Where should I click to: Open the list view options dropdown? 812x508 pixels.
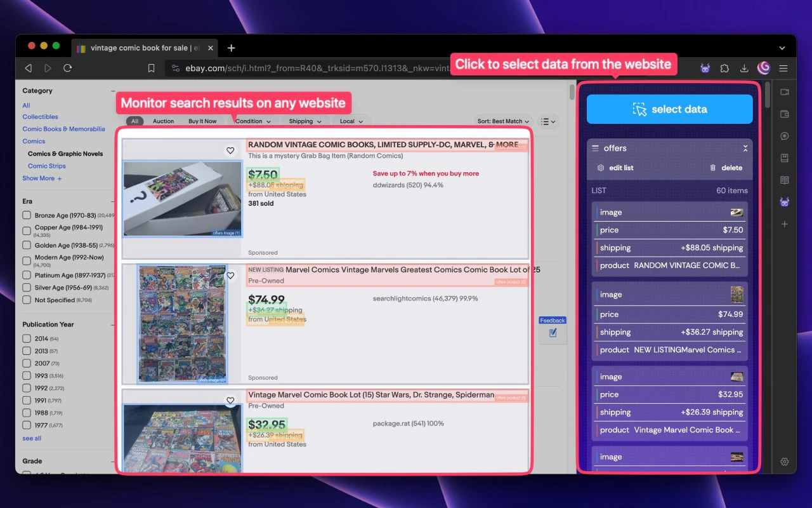pos(547,121)
